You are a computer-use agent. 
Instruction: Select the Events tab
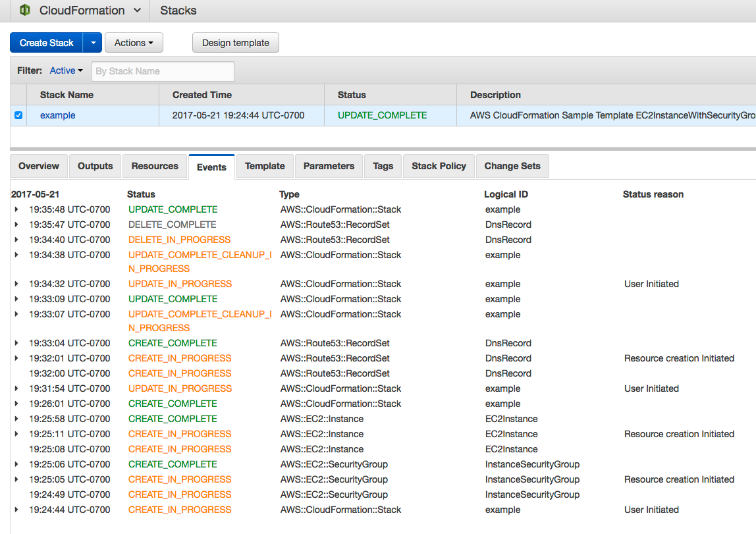pyautogui.click(x=211, y=167)
